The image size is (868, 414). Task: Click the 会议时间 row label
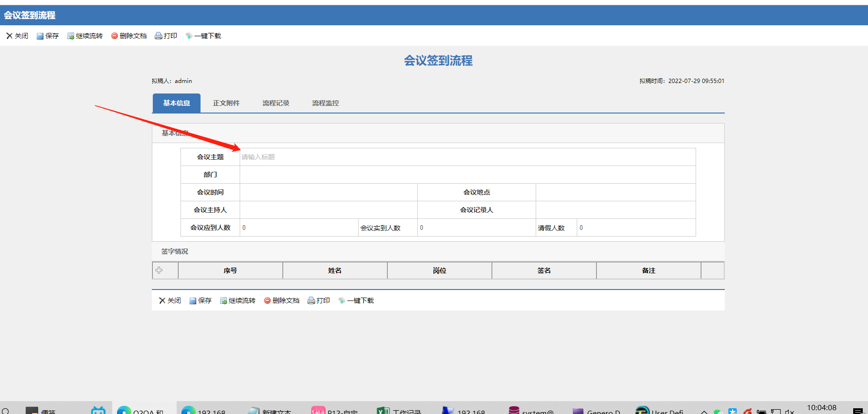point(210,192)
